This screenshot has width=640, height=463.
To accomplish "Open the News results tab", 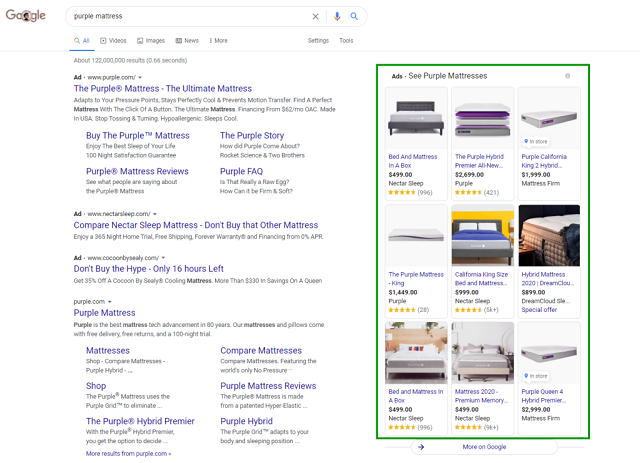I will point(187,41).
